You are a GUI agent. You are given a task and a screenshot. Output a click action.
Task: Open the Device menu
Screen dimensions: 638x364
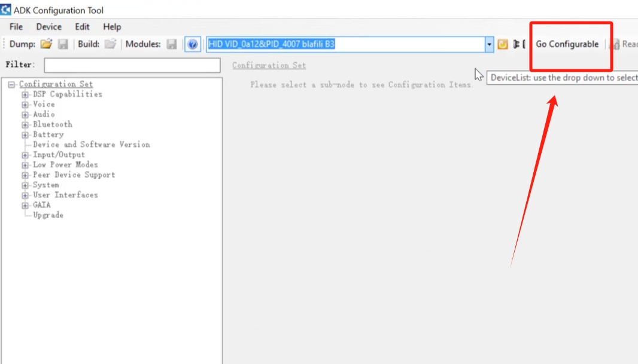click(x=49, y=27)
